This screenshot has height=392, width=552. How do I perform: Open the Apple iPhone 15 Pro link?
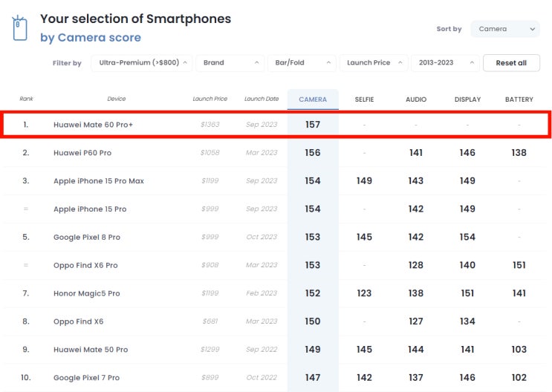click(x=90, y=209)
